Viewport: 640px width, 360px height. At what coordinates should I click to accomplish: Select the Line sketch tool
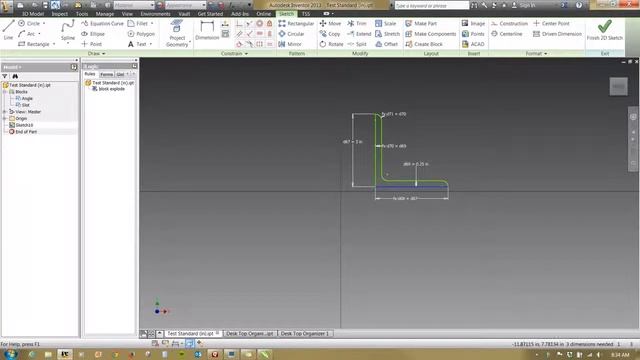point(8,30)
